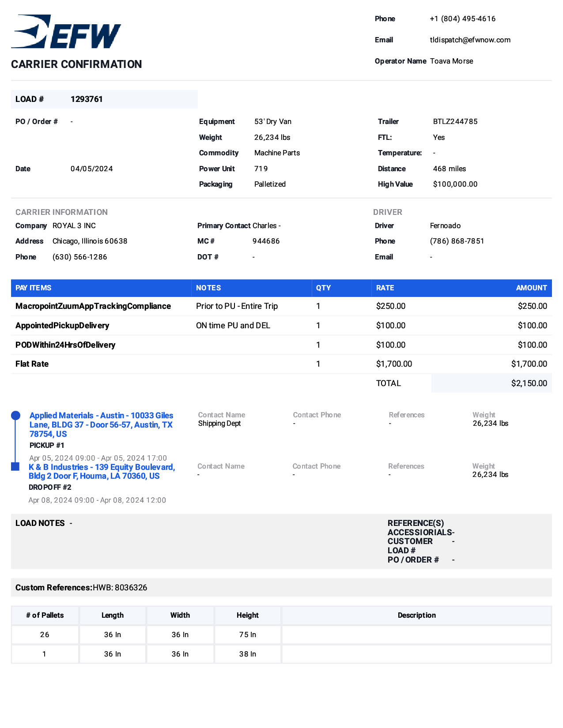Click the Description column header

[417, 615]
